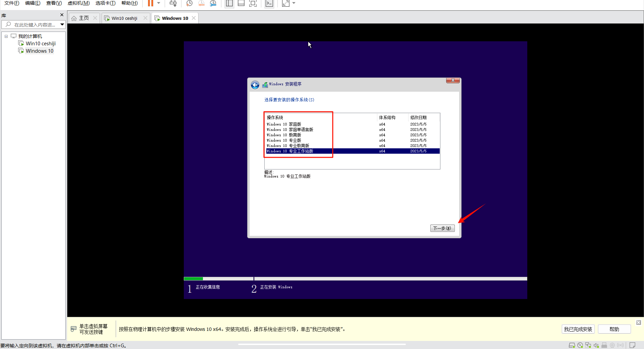Open the power options dropdown arrow
This screenshot has width=644, height=349.
(x=159, y=3)
